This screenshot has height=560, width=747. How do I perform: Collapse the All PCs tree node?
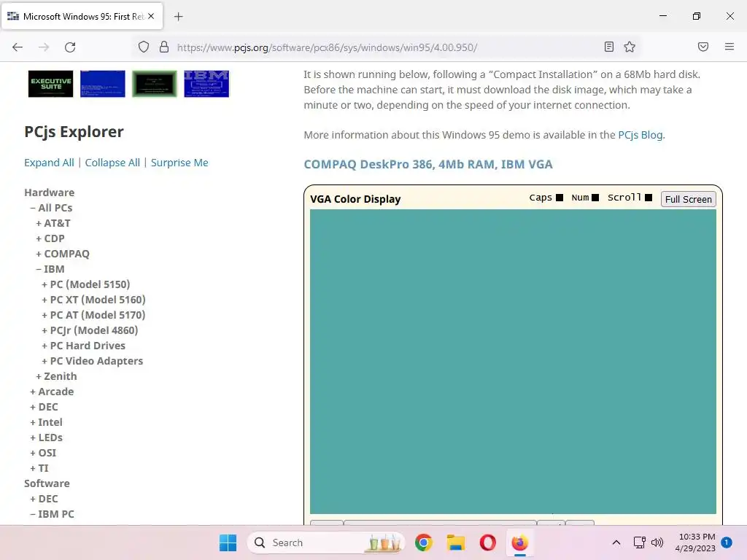[51, 208]
